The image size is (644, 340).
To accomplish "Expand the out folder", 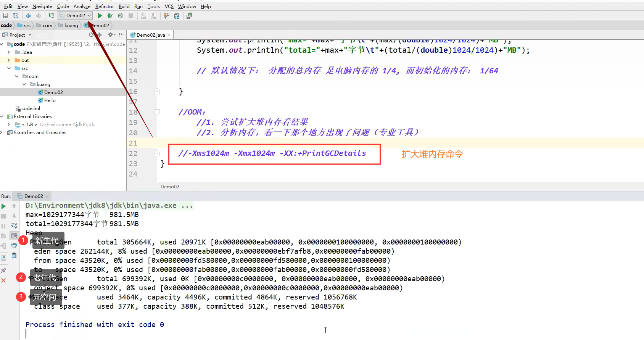I will (9, 60).
